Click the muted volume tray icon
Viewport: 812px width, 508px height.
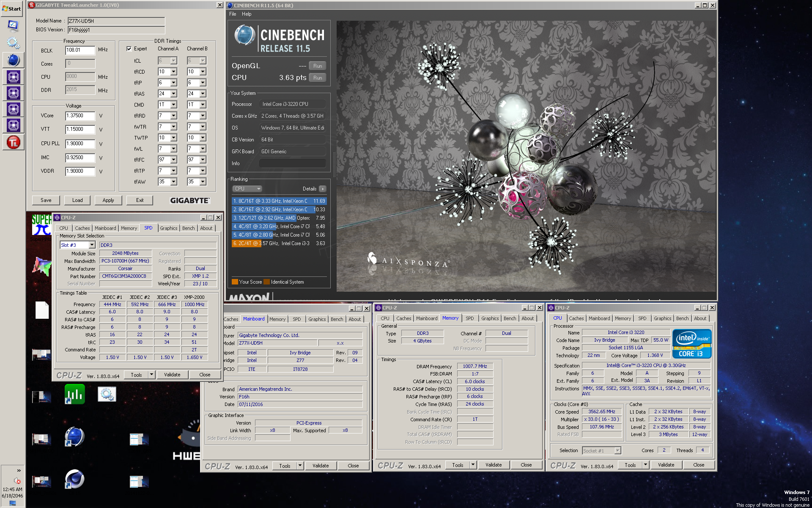point(17,480)
